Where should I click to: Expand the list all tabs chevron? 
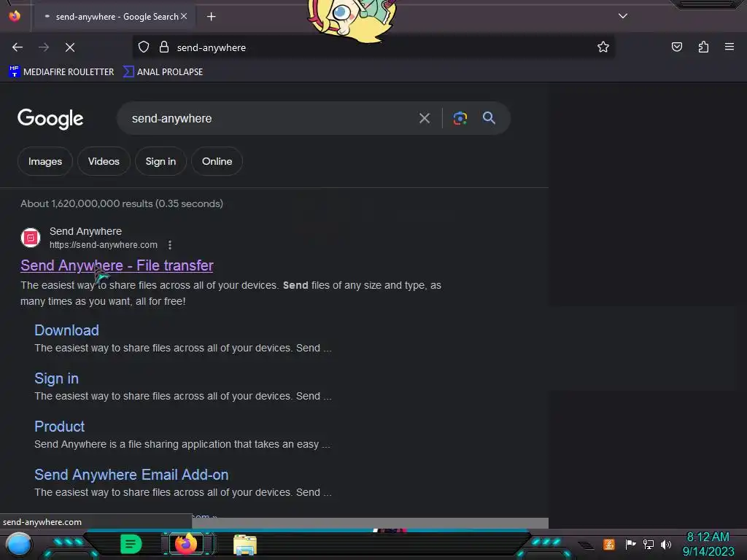click(623, 16)
